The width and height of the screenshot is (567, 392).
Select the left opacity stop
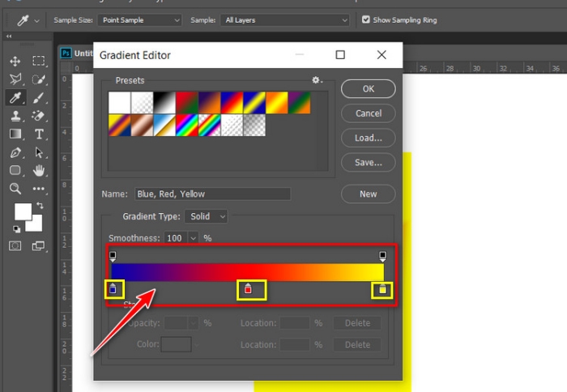tap(113, 256)
